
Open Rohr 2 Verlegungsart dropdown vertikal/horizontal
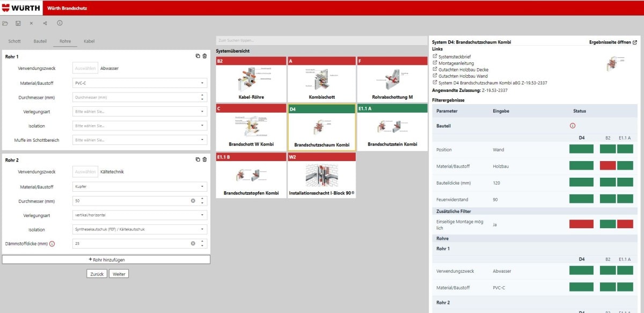pos(140,215)
